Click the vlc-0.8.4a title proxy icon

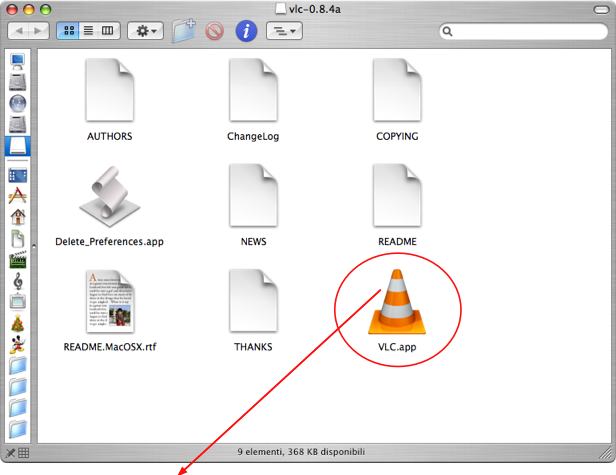[x=281, y=9]
